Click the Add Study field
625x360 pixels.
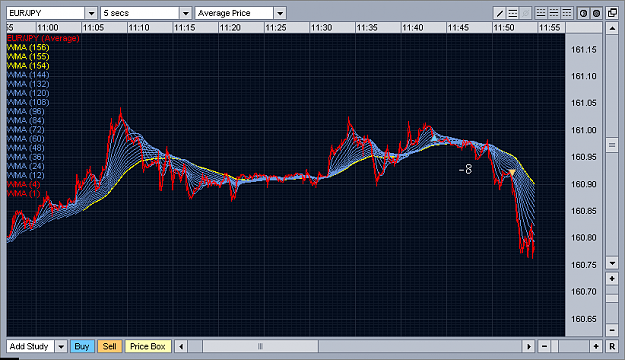30,346
